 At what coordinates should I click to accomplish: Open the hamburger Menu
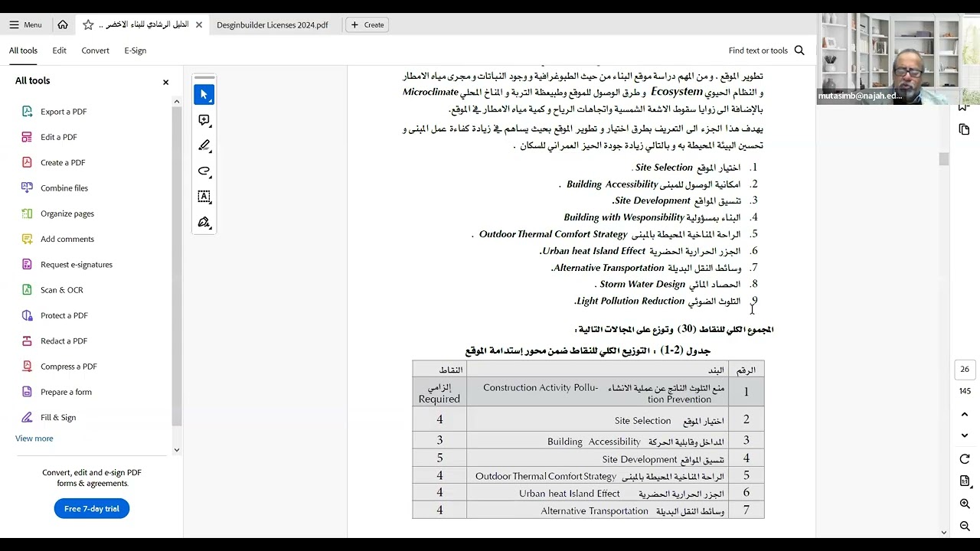[x=26, y=24]
